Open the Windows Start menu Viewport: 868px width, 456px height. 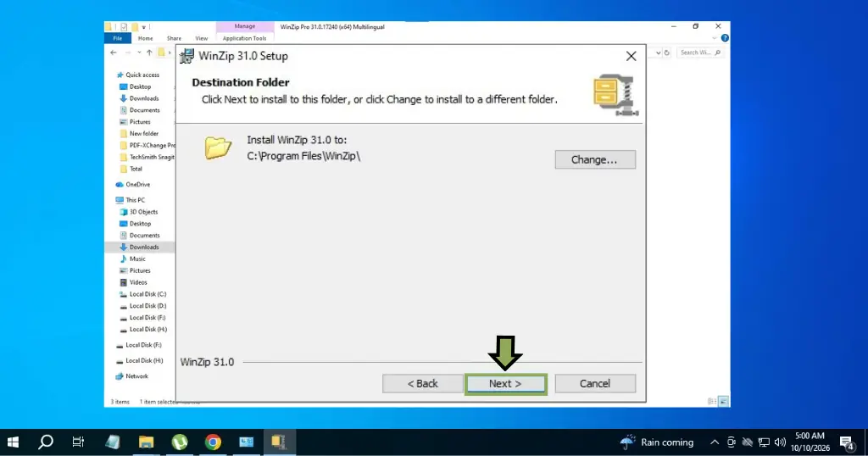point(13,442)
